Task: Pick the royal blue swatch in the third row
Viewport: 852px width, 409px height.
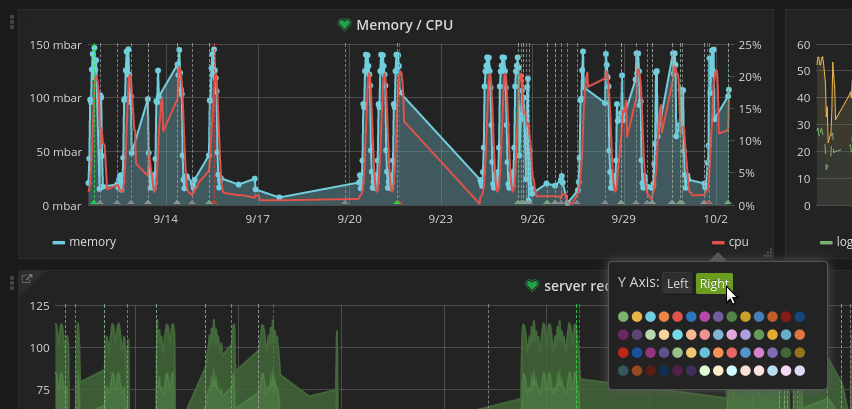Action: tap(637, 353)
